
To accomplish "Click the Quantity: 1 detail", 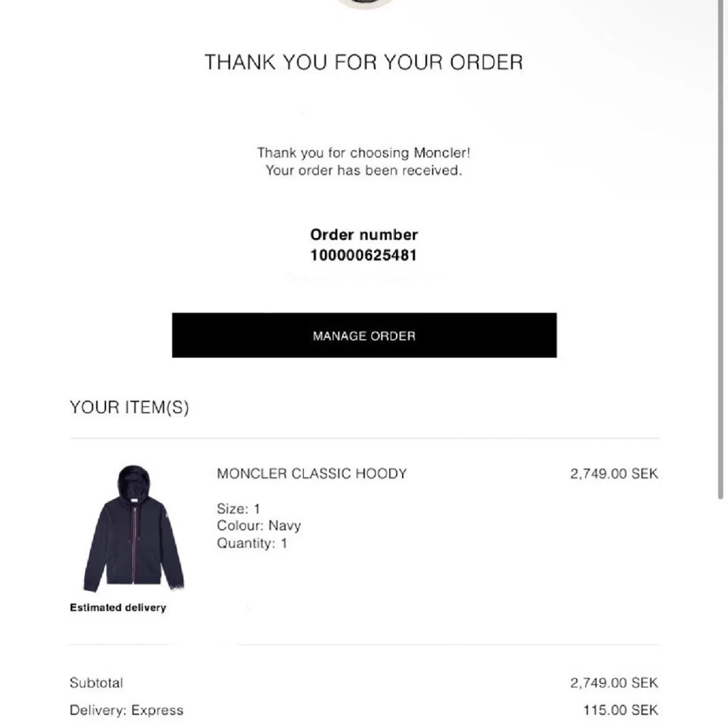I will pos(252,543).
